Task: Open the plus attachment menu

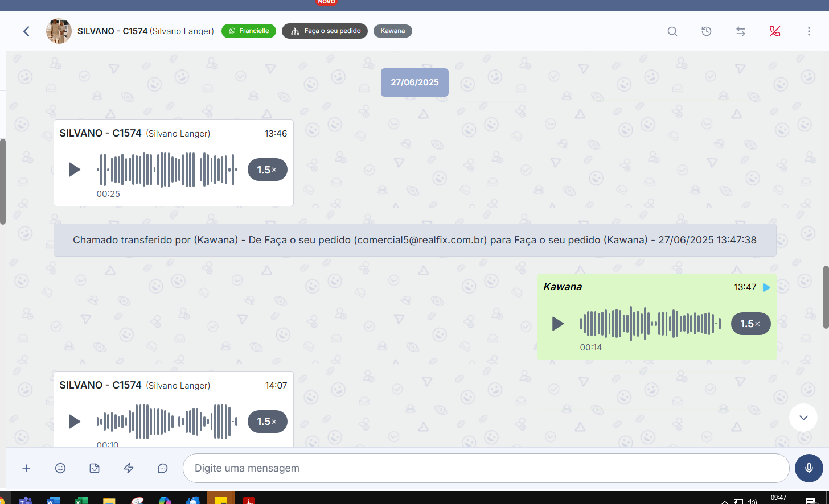Action: [26, 468]
